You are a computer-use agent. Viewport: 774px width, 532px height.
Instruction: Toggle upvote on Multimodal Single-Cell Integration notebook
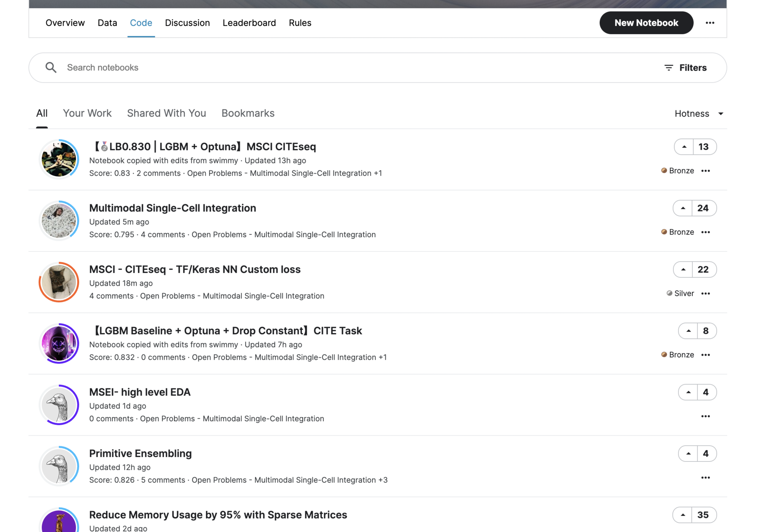point(683,208)
